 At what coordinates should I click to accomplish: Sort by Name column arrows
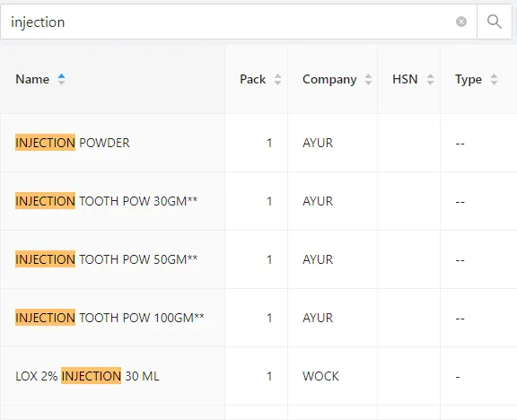(61, 80)
